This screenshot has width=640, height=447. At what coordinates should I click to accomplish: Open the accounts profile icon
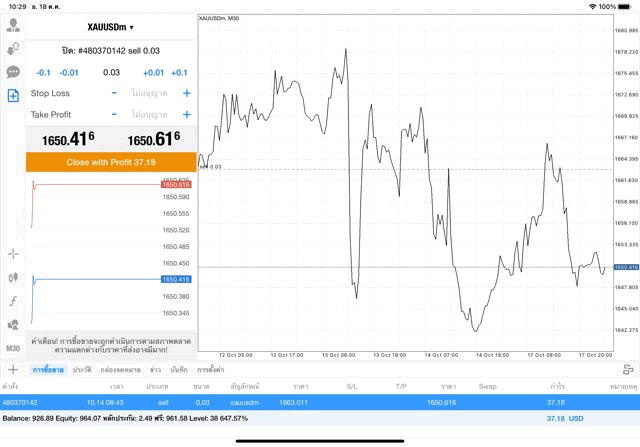point(13,25)
